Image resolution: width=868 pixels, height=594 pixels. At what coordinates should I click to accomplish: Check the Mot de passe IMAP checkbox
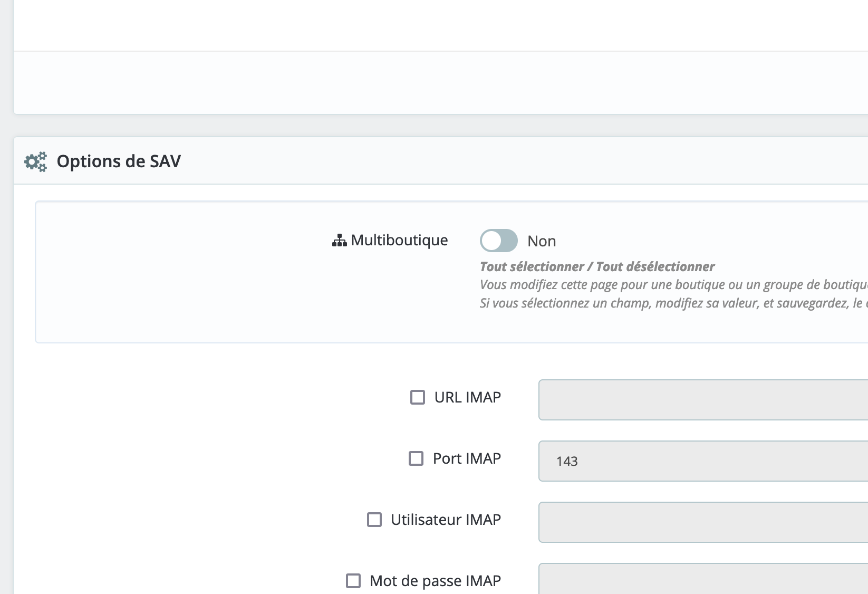coord(354,580)
